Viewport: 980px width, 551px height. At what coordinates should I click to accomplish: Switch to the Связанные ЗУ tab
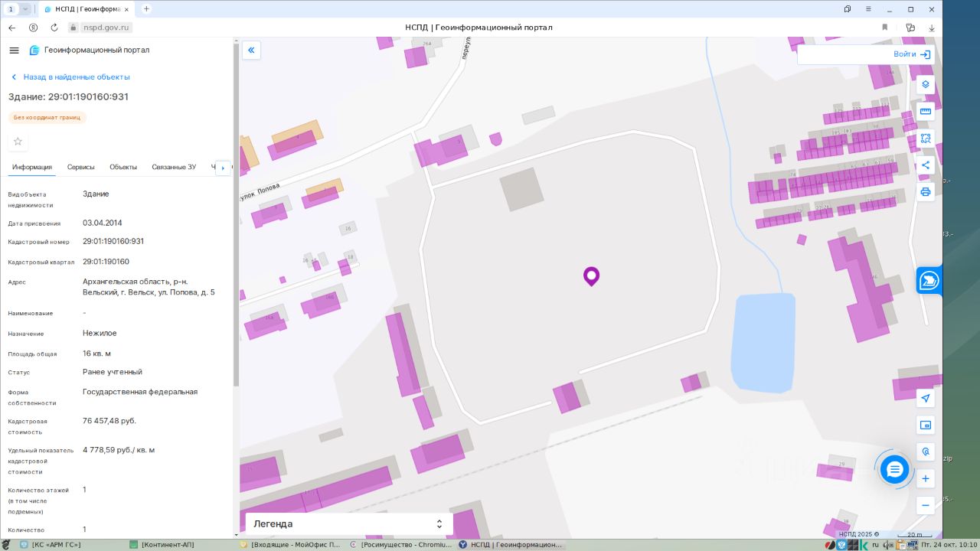[x=174, y=168]
